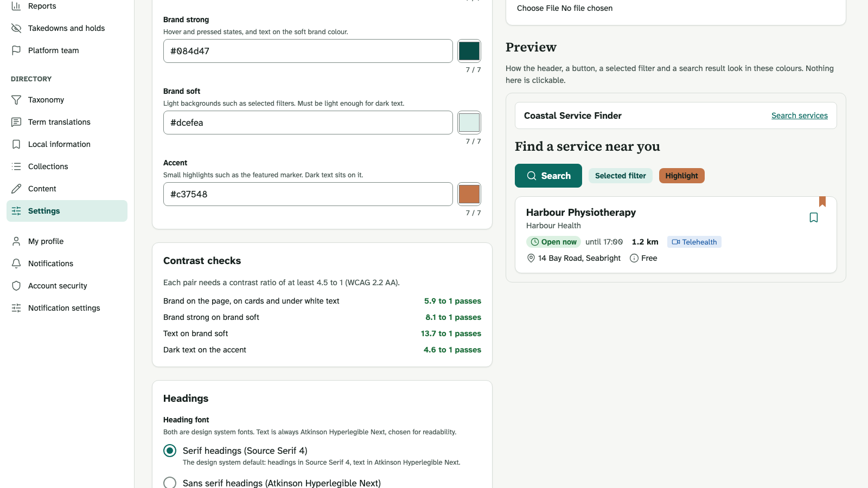Click the Account security shield icon
The height and width of the screenshot is (488, 868).
tap(16, 286)
